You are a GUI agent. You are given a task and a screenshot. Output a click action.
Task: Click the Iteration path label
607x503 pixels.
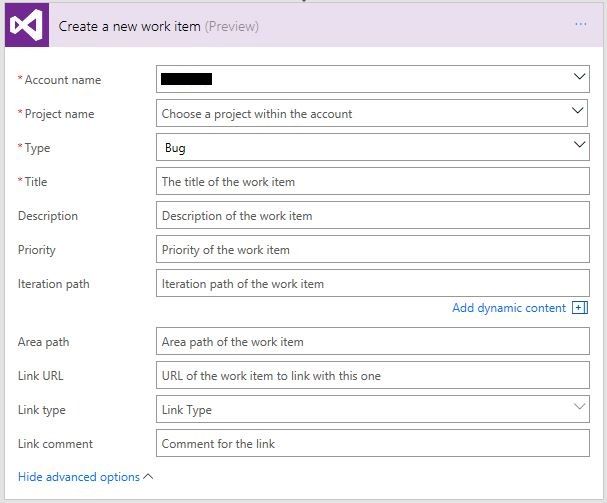pos(53,284)
